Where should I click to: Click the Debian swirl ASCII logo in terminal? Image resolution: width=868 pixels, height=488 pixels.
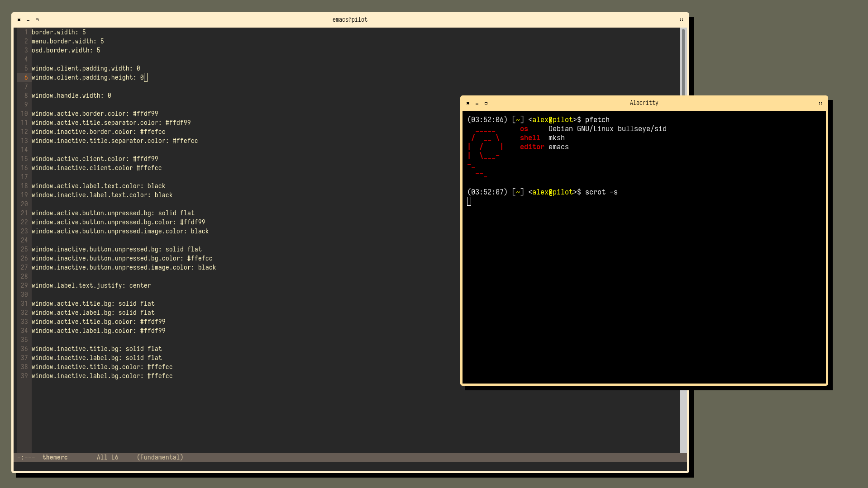click(x=485, y=153)
